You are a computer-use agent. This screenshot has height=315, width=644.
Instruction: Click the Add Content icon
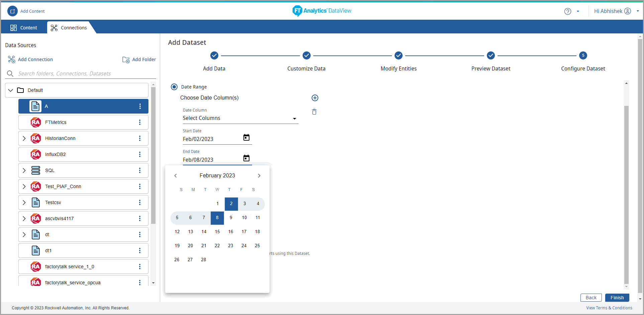(12, 11)
